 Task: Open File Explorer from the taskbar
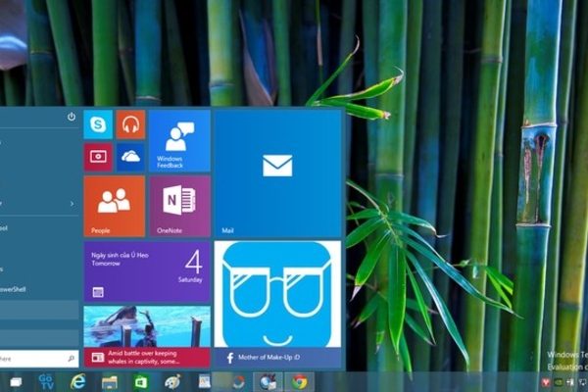pos(110,382)
